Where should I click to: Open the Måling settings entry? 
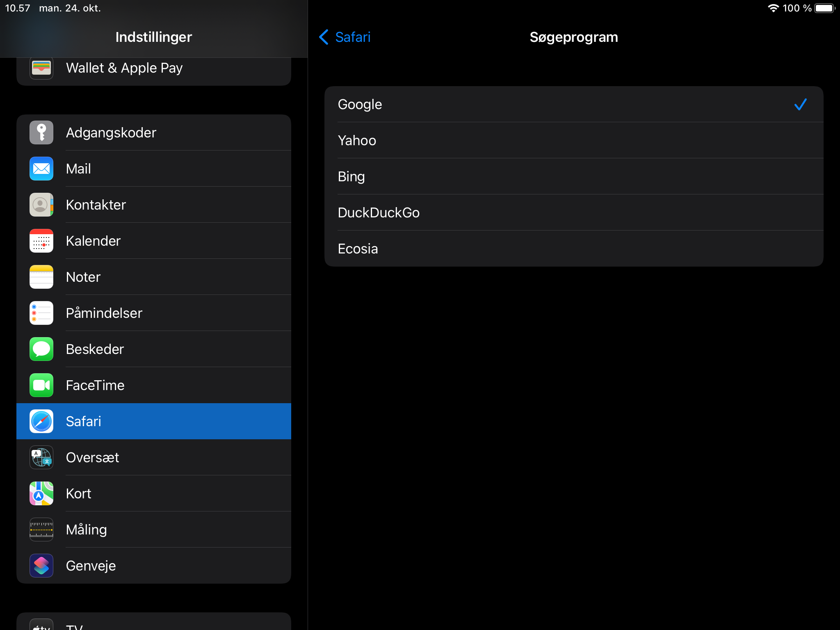tap(154, 530)
